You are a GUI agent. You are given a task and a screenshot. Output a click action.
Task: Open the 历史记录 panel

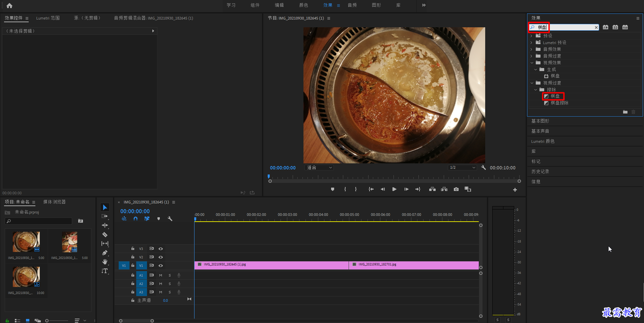click(540, 171)
